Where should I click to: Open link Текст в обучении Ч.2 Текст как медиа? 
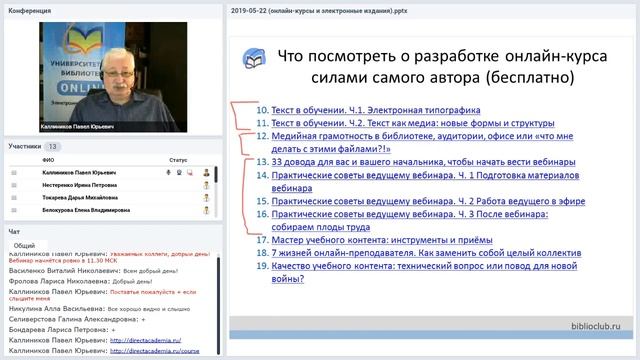413,123
